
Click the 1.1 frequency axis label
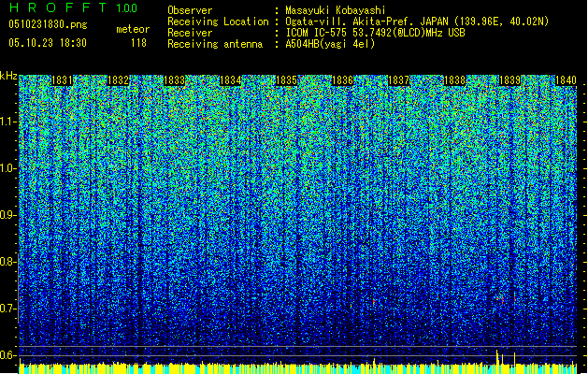8,122
